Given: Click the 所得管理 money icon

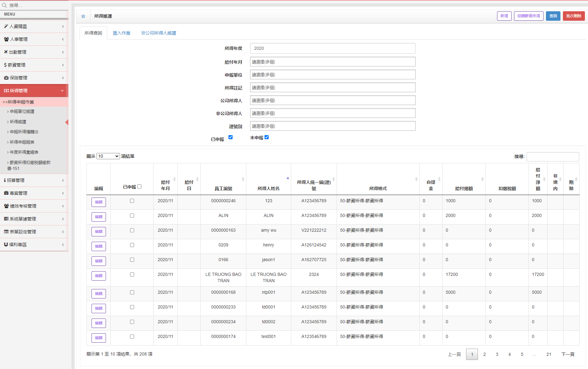Looking at the screenshot, I should 6,91.
